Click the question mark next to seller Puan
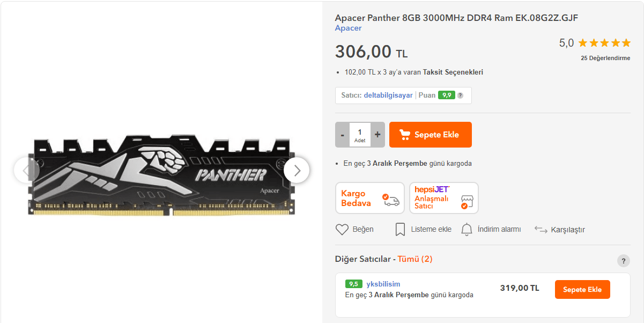The width and height of the screenshot is (644, 323). pos(460,96)
